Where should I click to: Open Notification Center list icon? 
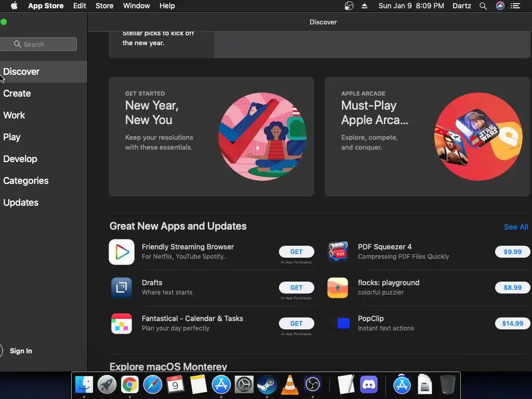[515, 6]
